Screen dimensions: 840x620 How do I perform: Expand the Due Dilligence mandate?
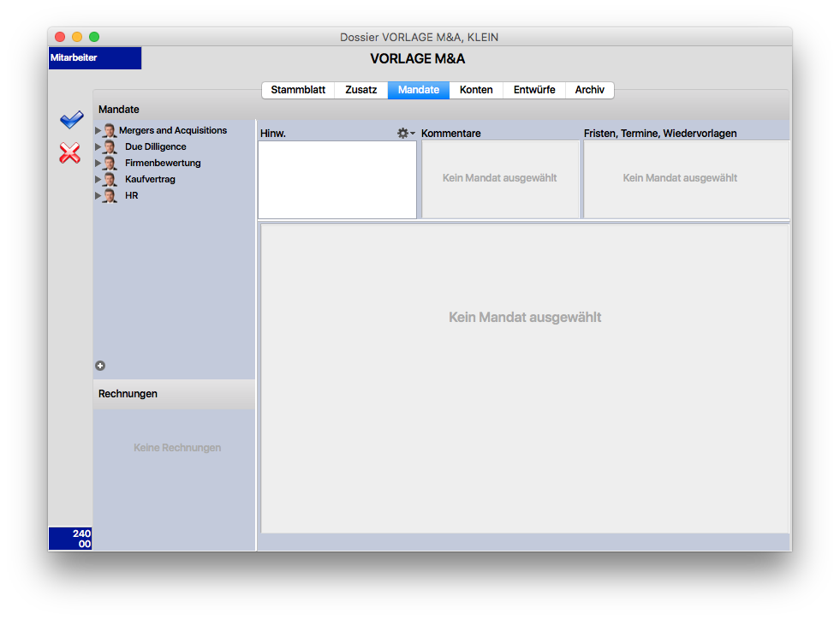click(98, 146)
